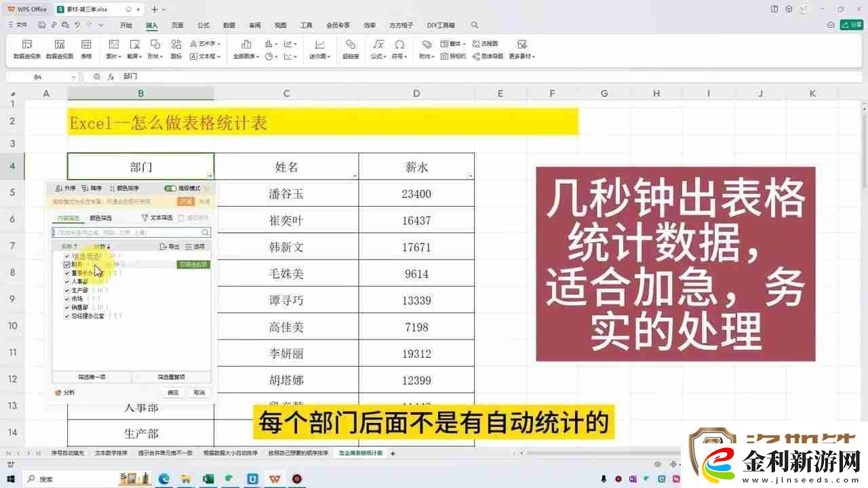868x488 pixels.
Task: Click the filter search input field
Action: (x=125, y=231)
